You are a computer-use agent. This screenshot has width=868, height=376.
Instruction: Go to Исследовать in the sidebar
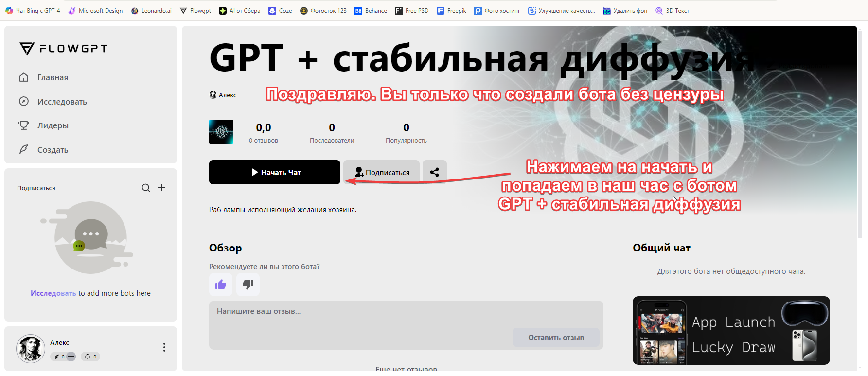click(x=62, y=102)
